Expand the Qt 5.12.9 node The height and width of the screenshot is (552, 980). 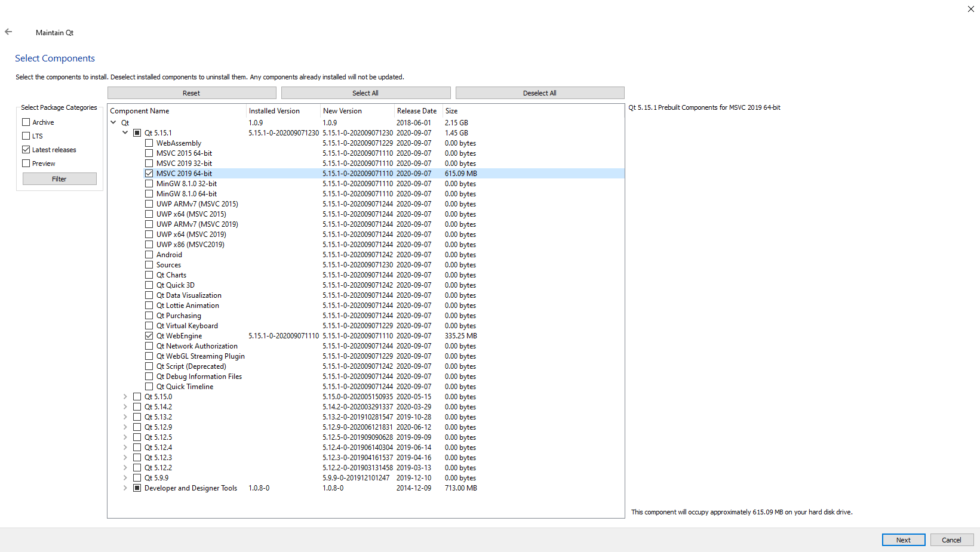pyautogui.click(x=125, y=427)
